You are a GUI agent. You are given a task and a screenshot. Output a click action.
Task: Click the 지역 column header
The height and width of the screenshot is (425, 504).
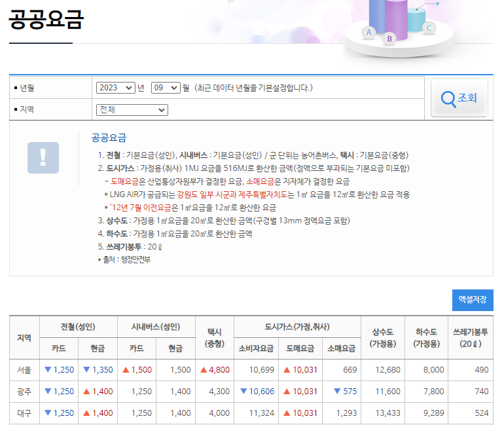click(x=24, y=338)
